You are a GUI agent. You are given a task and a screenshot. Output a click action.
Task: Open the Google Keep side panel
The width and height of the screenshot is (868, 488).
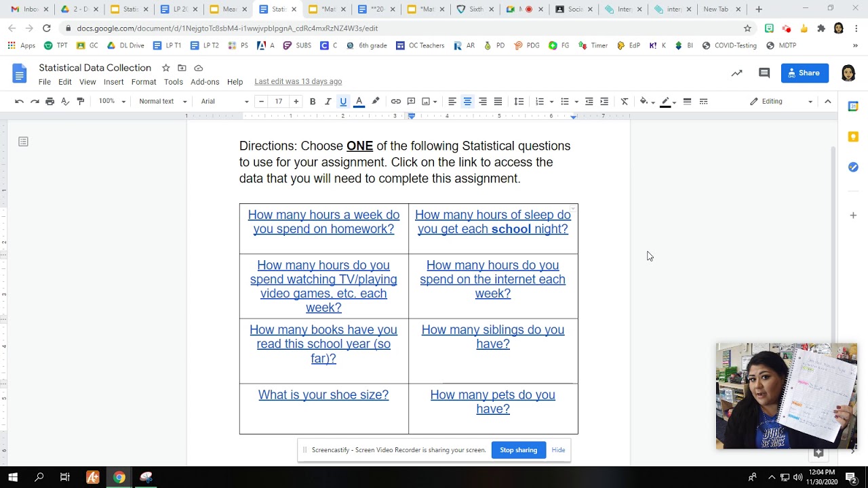(x=853, y=137)
